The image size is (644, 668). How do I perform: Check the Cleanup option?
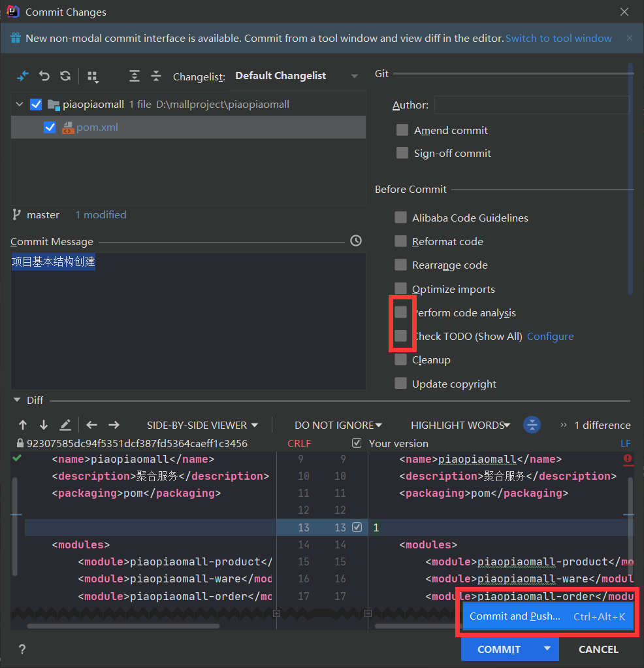(x=400, y=359)
